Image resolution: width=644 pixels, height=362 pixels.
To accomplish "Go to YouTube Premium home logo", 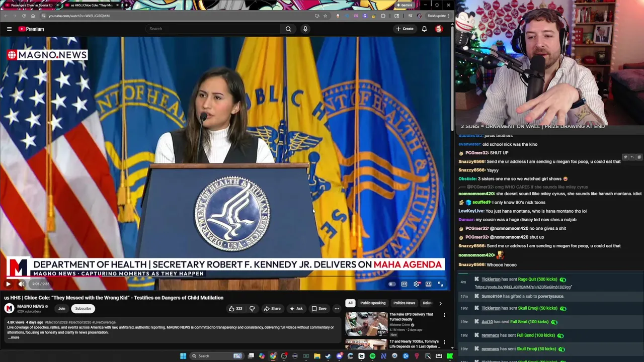I will [x=31, y=29].
